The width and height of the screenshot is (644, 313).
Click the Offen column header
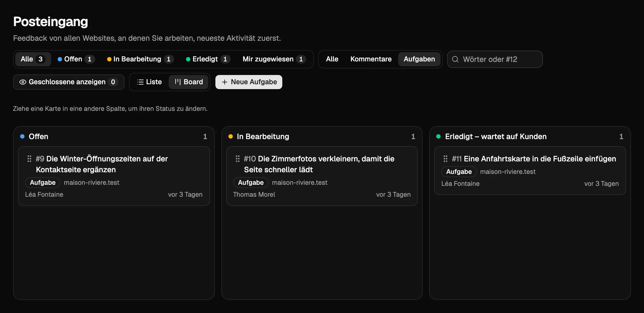click(38, 136)
